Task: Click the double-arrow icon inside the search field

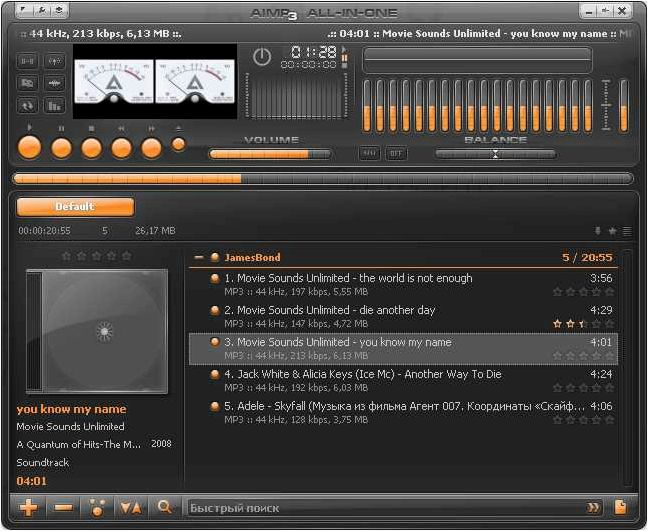Action: click(593, 508)
